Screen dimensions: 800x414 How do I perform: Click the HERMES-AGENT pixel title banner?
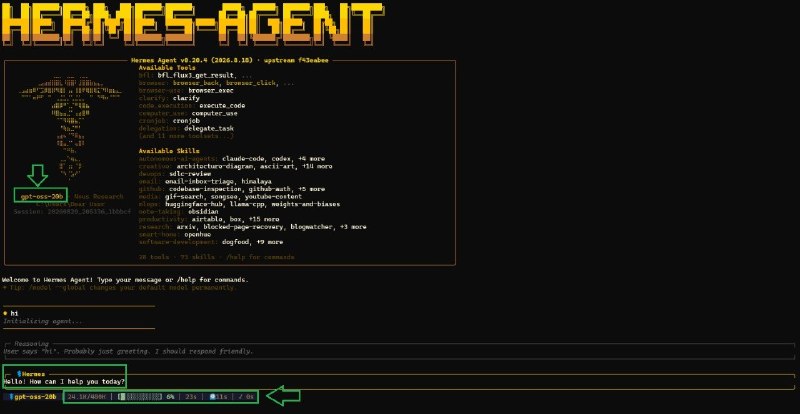[x=192, y=25]
